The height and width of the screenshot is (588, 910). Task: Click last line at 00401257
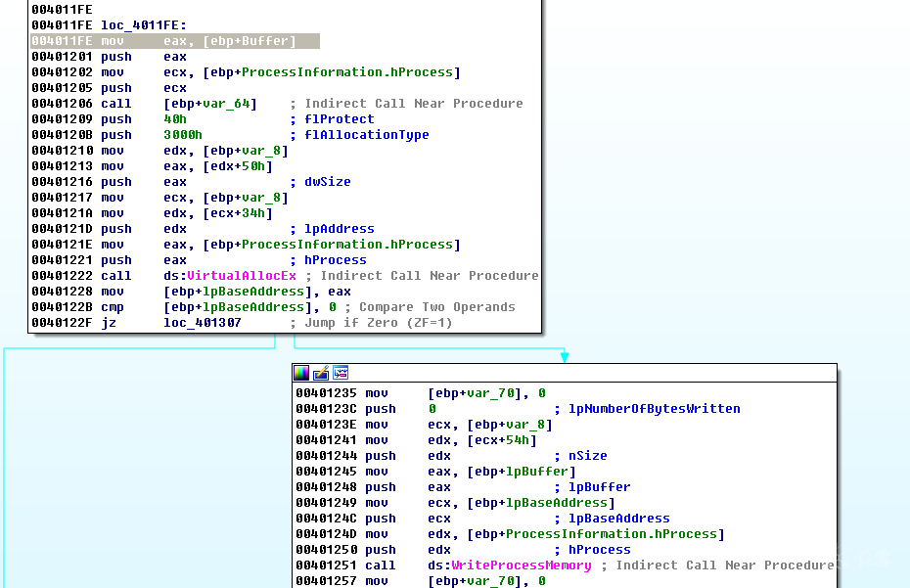tap(420, 581)
